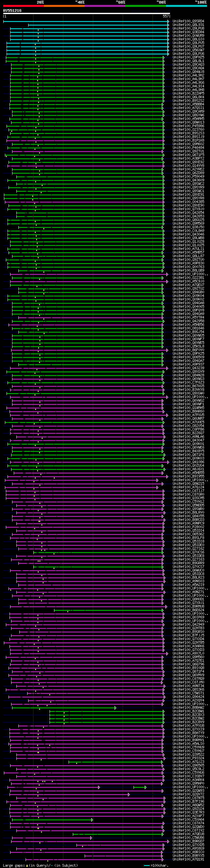The width and height of the screenshot is (210, 868).
Task: Select the UniRef100_B9RYX5 label
Action: (x=188, y=856)
